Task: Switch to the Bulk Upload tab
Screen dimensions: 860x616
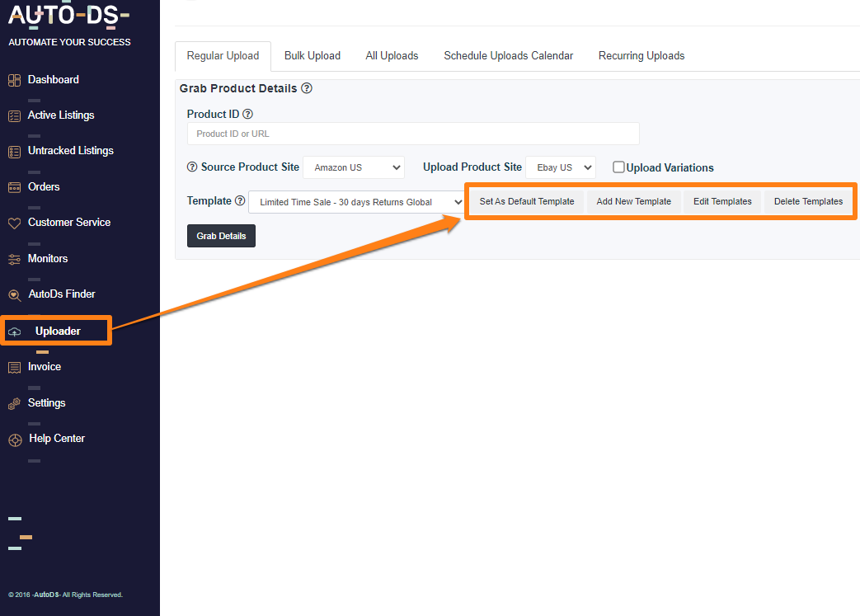Action: pos(312,56)
